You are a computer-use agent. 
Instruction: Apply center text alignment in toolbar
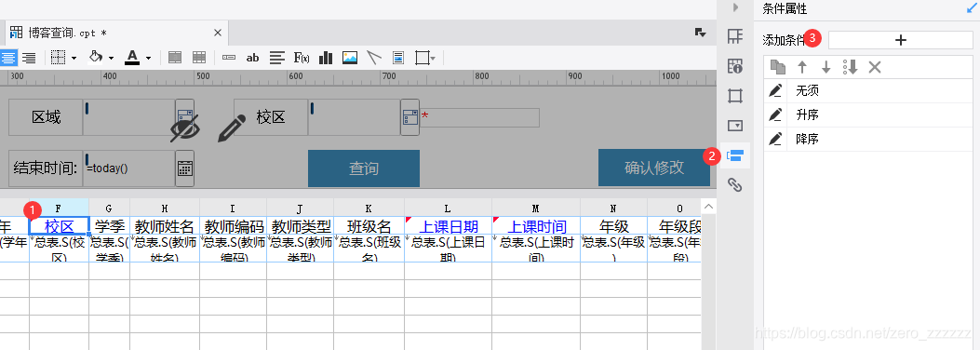[7, 58]
